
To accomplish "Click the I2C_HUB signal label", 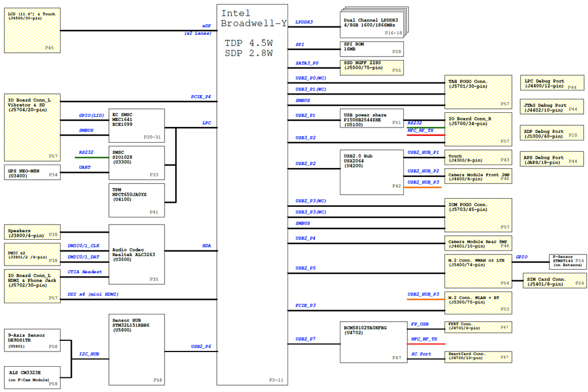I will point(89,354).
